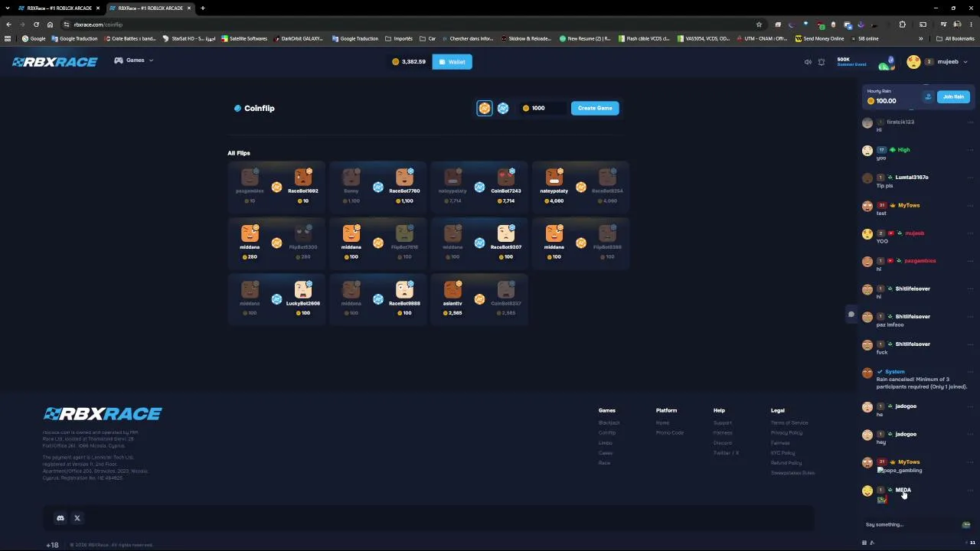Open the Wallet

pyautogui.click(x=452, y=62)
